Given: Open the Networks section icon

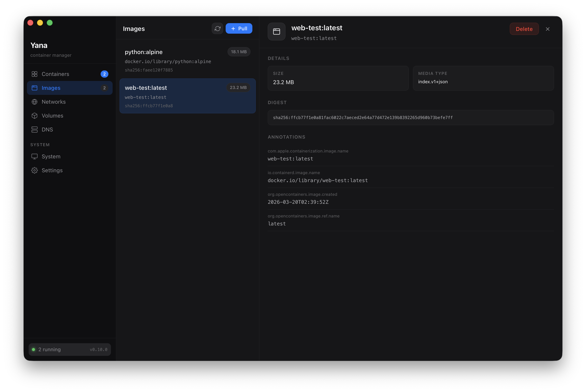Looking at the screenshot, I should pos(35,102).
